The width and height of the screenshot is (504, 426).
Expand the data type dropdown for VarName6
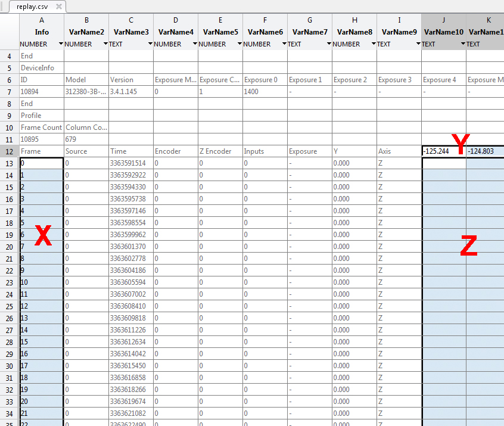[284, 44]
